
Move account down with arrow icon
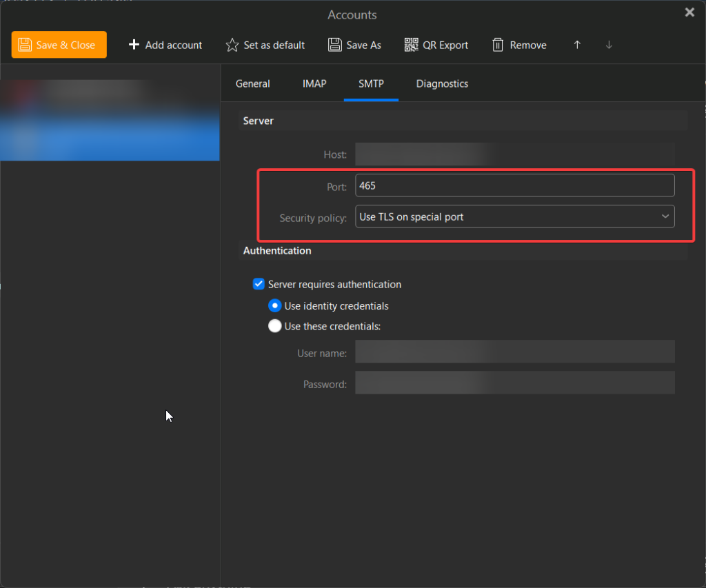click(x=609, y=45)
